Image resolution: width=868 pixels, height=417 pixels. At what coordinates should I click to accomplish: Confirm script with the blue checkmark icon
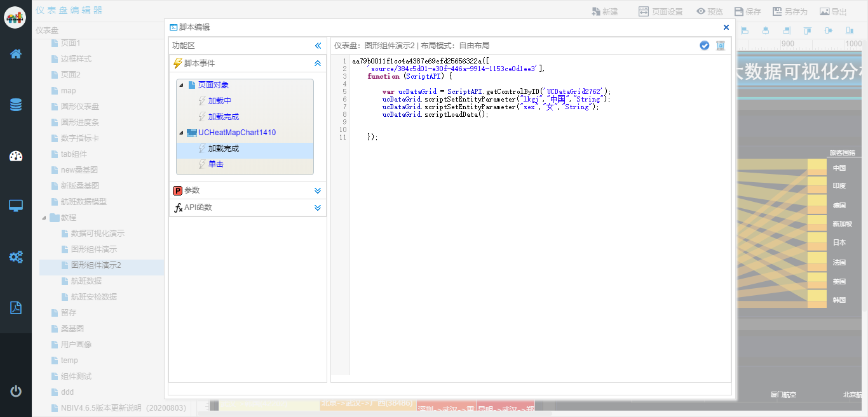coord(704,45)
